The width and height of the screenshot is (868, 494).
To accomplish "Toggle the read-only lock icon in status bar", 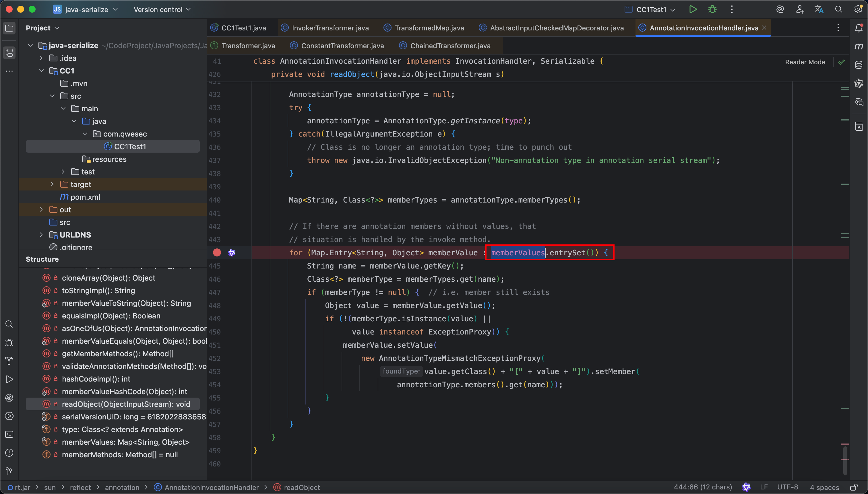I will click(x=854, y=487).
